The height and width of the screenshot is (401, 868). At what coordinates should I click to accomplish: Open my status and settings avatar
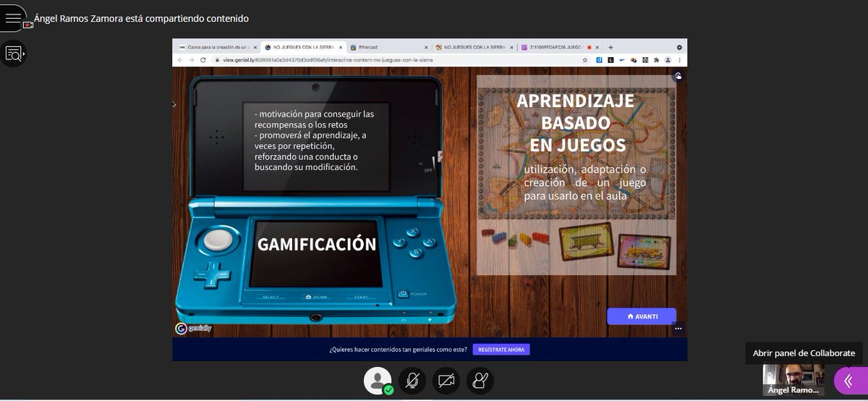pyautogui.click(x=377, y=381)
